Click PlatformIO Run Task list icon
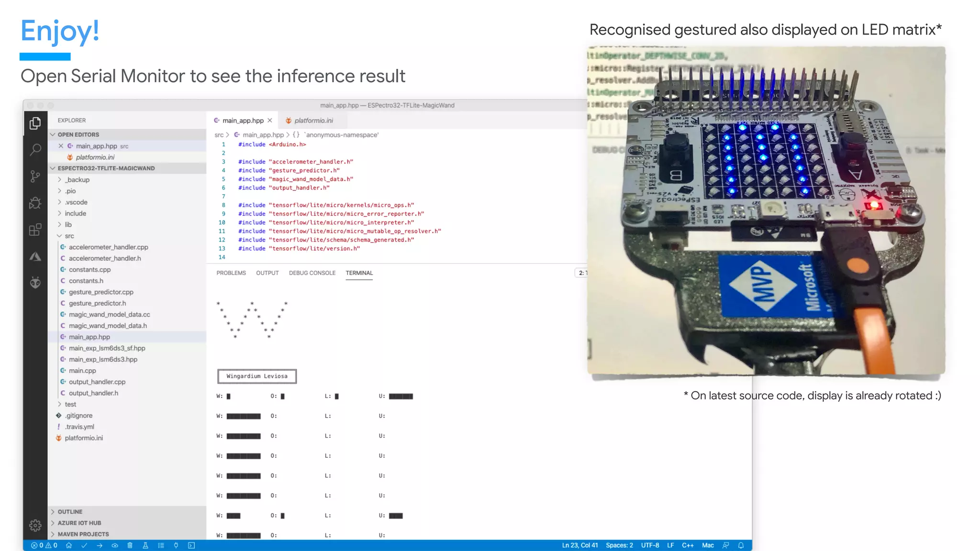980x551 pixels. 161,545
